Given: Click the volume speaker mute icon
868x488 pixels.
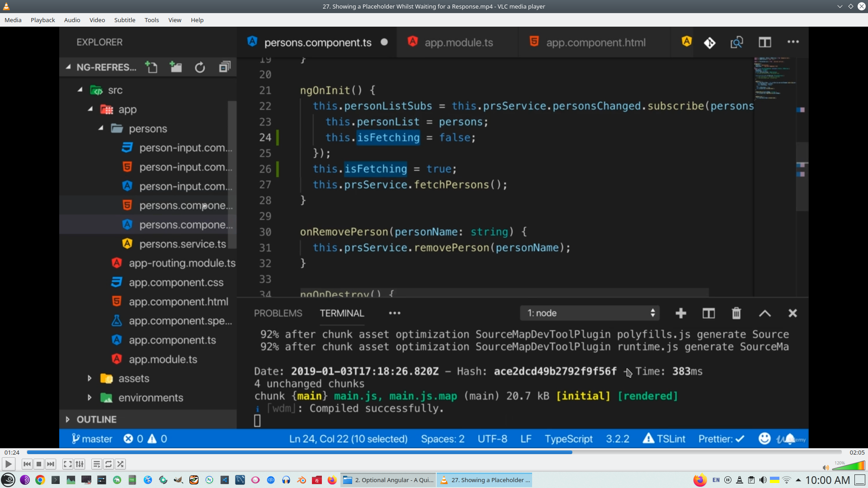Looking at the screenshot, I should pos(826,468).
